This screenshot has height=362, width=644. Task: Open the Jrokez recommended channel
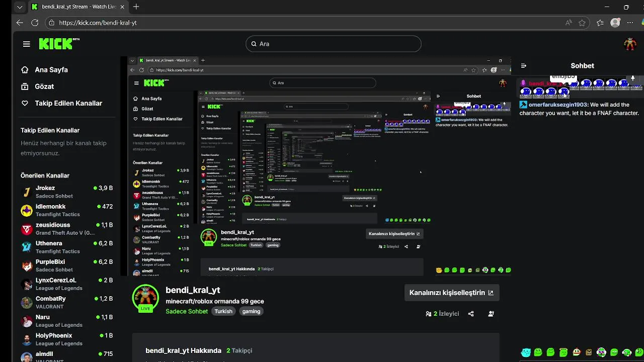(66, 192)
